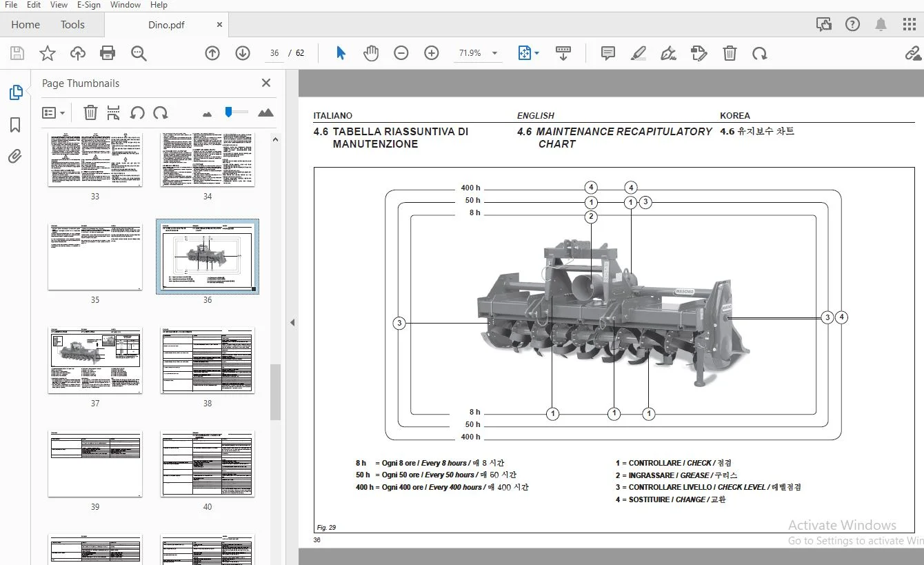Image resolution: width=924 pixels, height=565 pixels.
Task: Zoom in with the plus icon
Action: pyautogui.click(x=432, y=53)
